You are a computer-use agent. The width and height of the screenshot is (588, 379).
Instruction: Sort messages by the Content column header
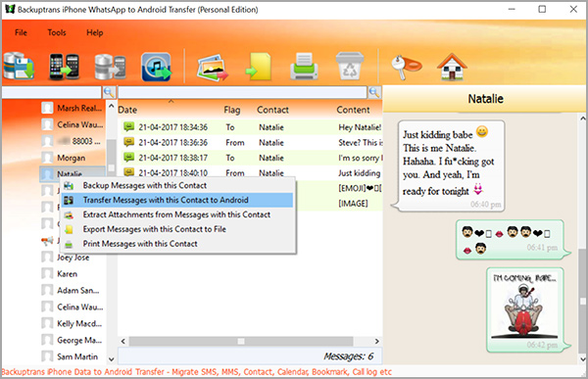pyautogui.click(x=353, y=110)
